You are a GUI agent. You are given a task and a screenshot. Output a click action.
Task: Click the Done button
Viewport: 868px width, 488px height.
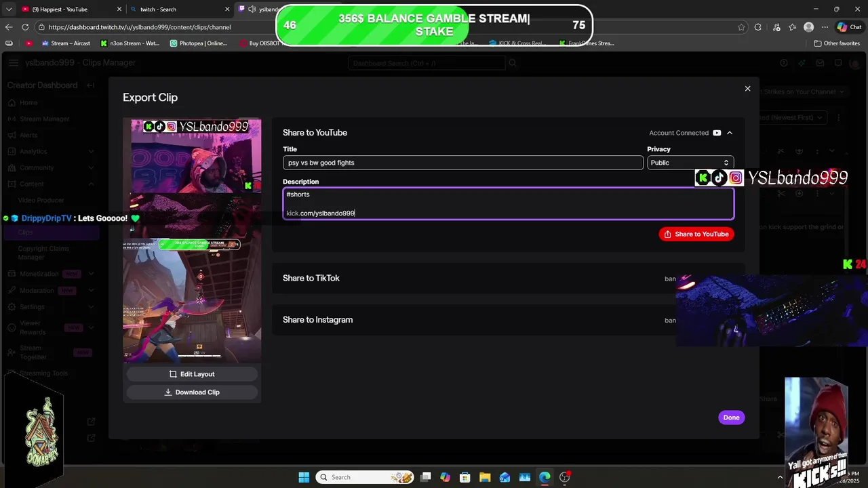[x=731, y=418]
